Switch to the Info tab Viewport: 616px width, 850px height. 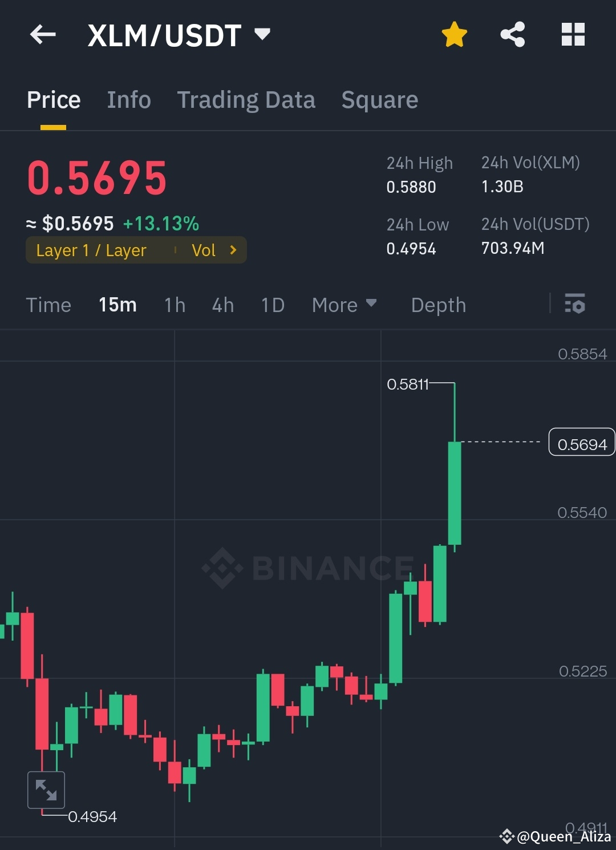click(x=128, y=99)
